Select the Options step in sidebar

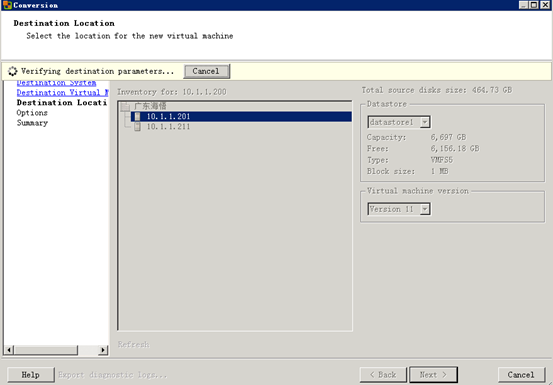[32, 113]
